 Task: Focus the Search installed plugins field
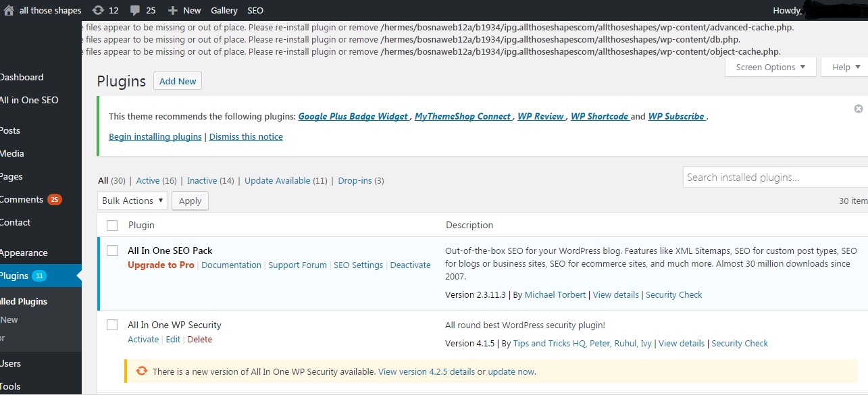(x=775, y=177)
